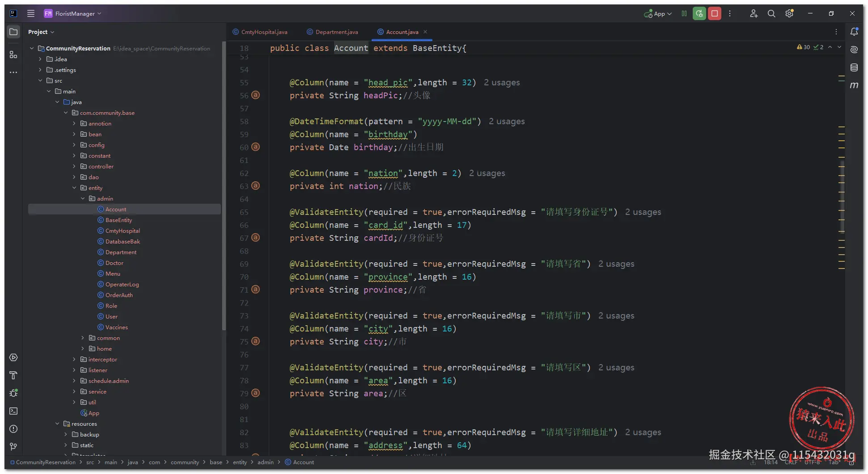Collapse the src folder
The width and height of the screenshot is (868, 474).
40,80
